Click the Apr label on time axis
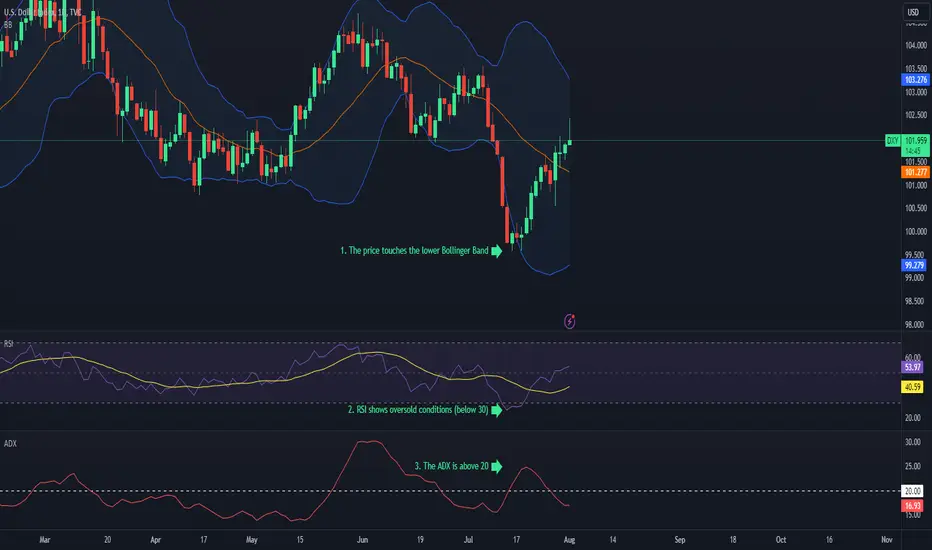 coord(156,540)
